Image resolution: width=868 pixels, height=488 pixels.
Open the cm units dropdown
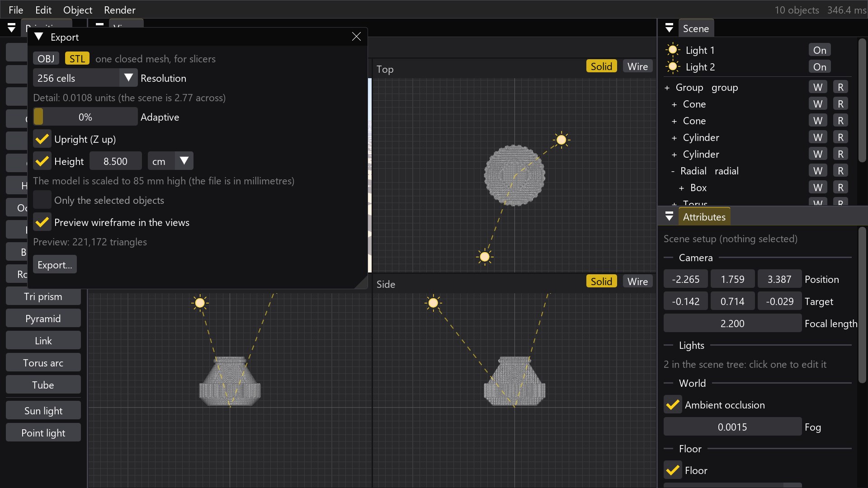click(170, 161)
